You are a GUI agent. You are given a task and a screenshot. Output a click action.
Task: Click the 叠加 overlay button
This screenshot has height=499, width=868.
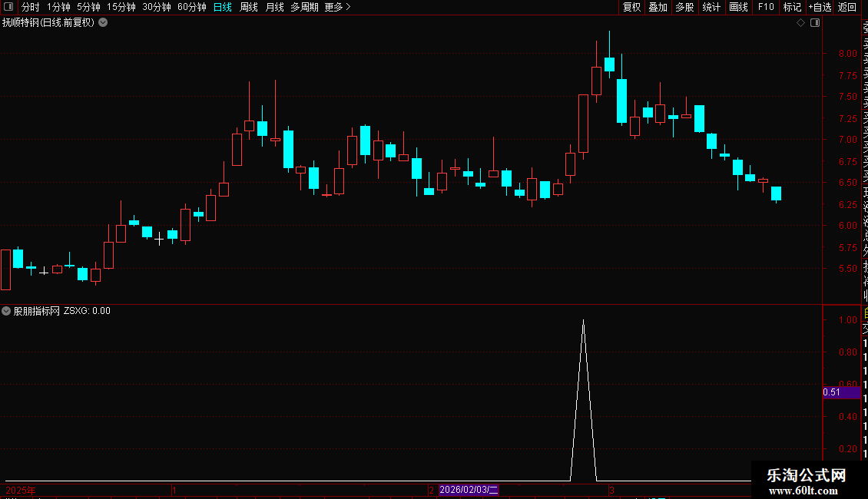coord(658,7)
